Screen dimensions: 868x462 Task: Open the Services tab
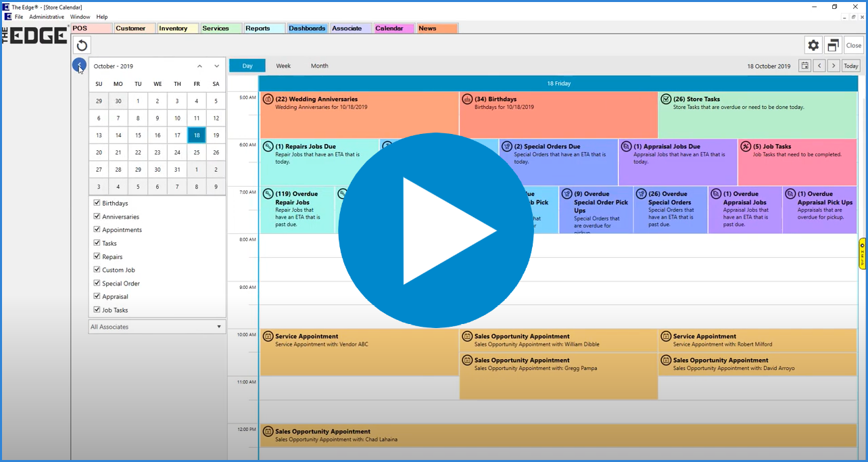[x=220, y=28]
